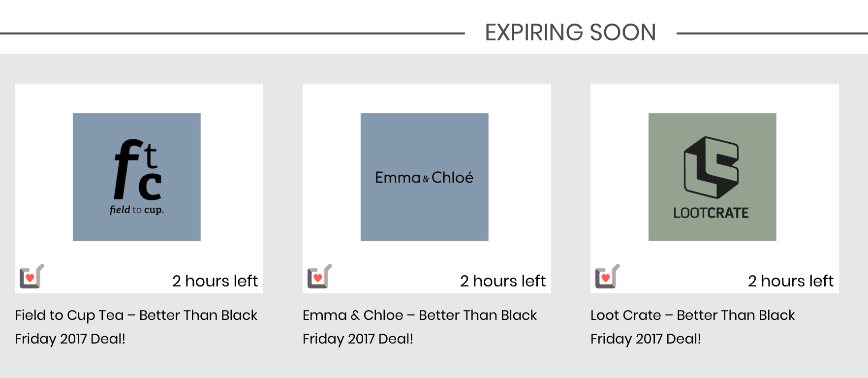Click 'Friday 2017 Deal!' line under Loot Crate
868x378 pixels.
pyautogui.click(x=646, y=339)
